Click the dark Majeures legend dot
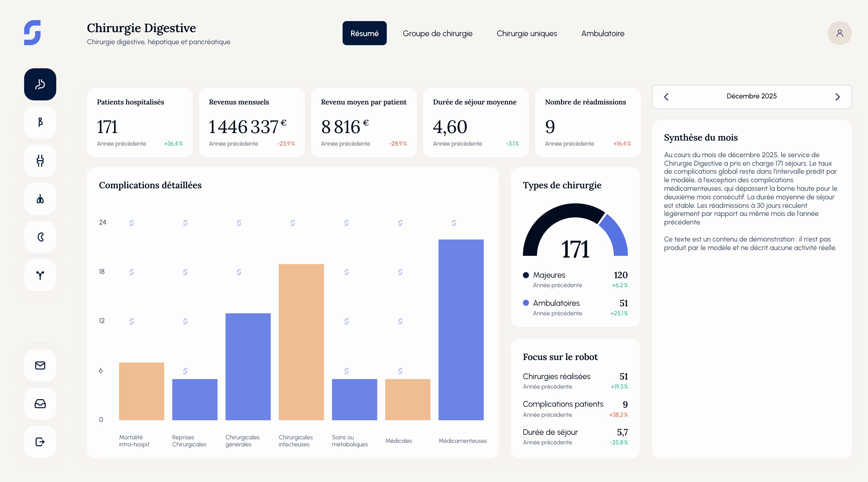 pyautogui.click(x=526, y=275)
